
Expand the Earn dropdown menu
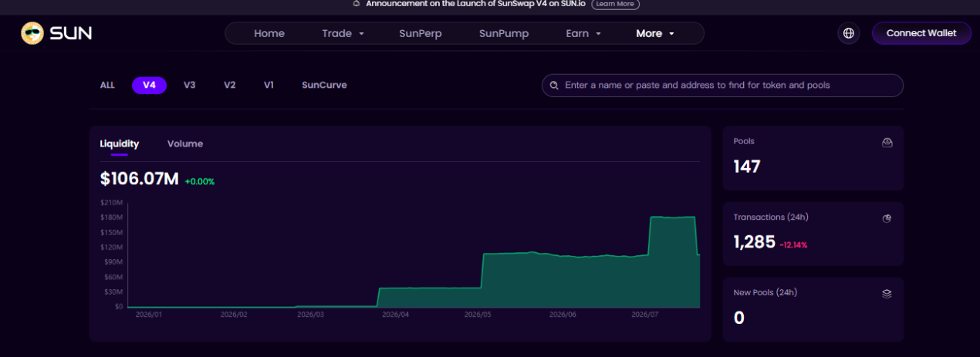pyautogui.click(x=583, y=33)
